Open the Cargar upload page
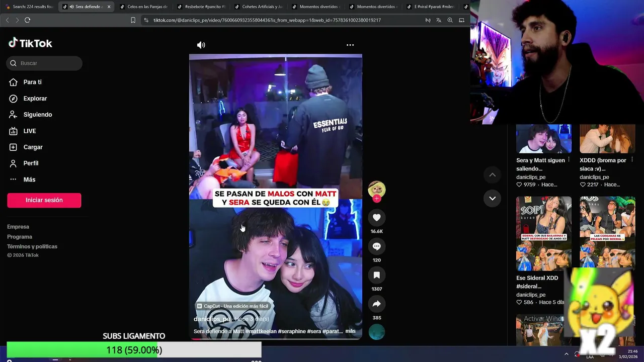The image size is (644, 362). (33, 147)
